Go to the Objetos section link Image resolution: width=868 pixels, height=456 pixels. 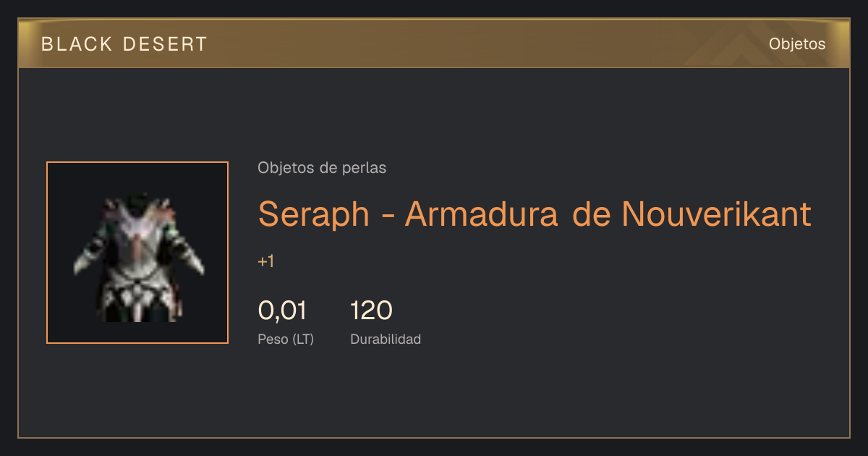[797, 43]
